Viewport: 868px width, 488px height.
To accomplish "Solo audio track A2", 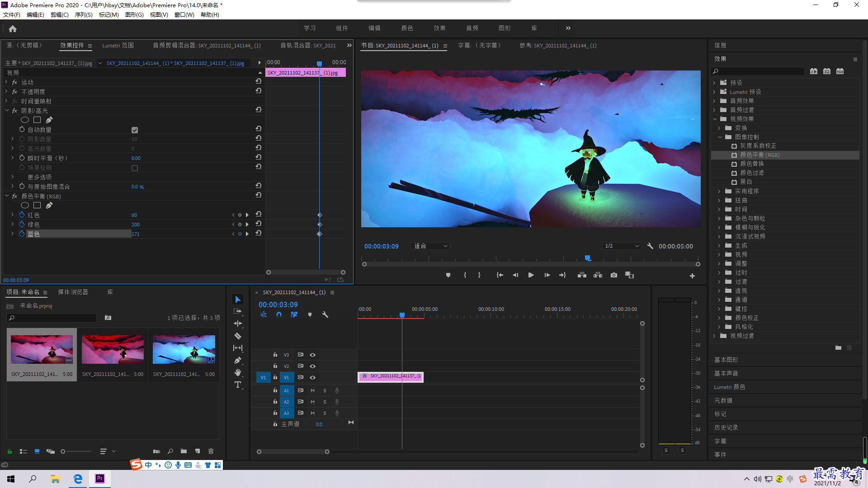I will (x=325, y=402).
